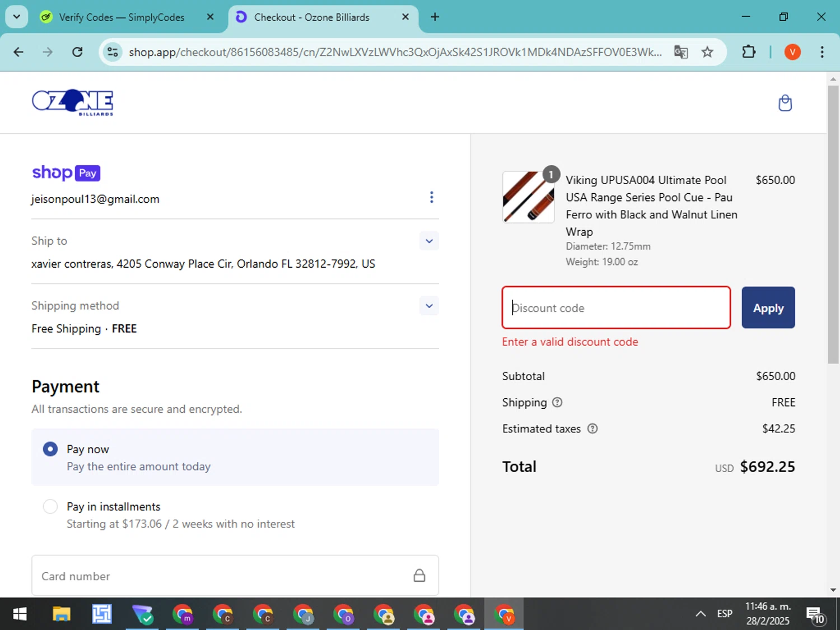This screenshot has height=630, width=840.
Task: Select the Pay in installments radio option
Action: tap(50, 506)
